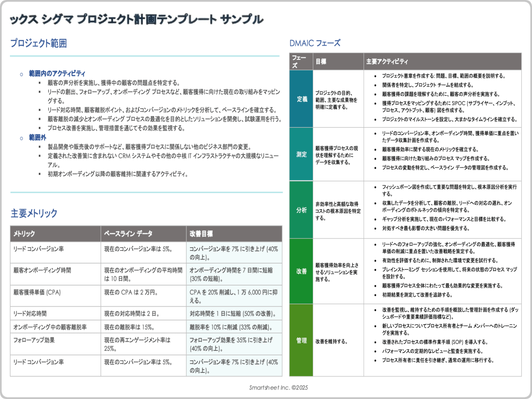Click target cell フォローアップ効果を 35% に引き上げ
This screenshot has height=399, width=532.
click(234, 344)
